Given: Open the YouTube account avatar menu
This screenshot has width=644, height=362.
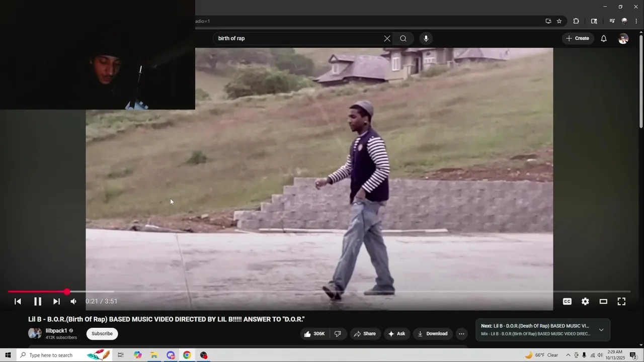Looking at the screenshot, I should 623,39.
